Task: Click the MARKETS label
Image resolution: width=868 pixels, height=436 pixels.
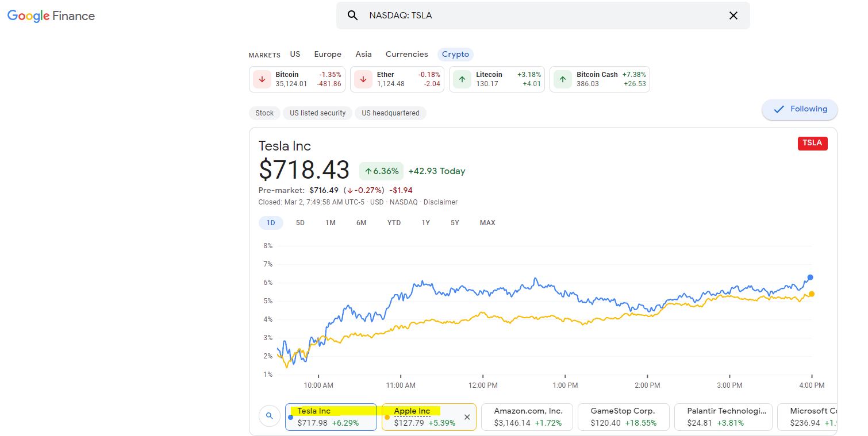Action: coord(264,55)
